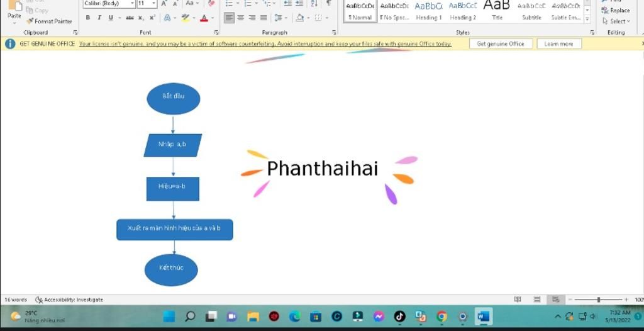
Task: Show hidden system tray icons chevron
Action: (x=558, y=316)
